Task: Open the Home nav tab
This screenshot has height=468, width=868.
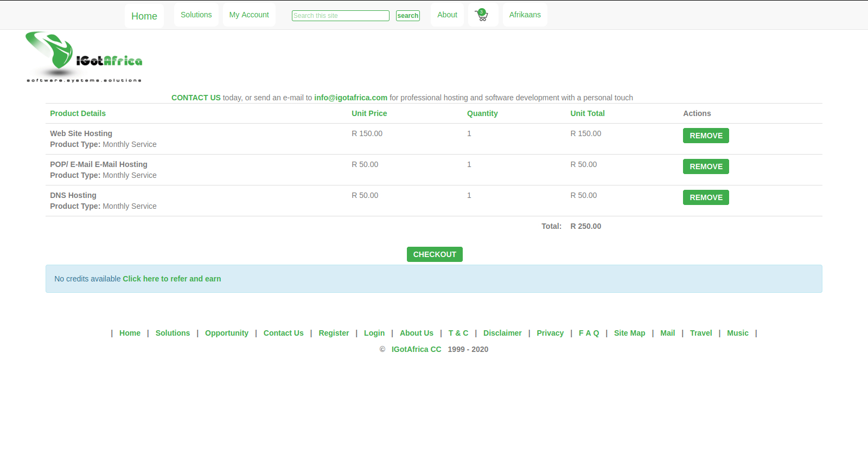Action: point(144,16)
